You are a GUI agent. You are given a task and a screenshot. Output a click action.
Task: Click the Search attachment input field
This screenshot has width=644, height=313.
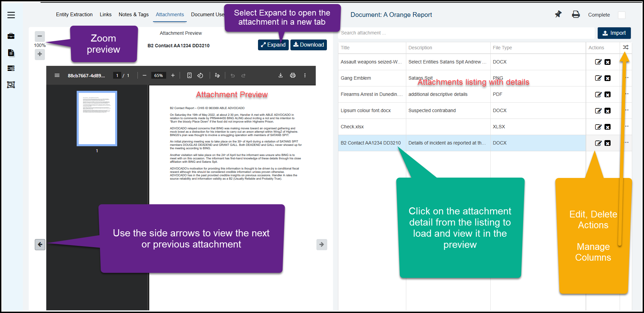(x=466, y=33)
